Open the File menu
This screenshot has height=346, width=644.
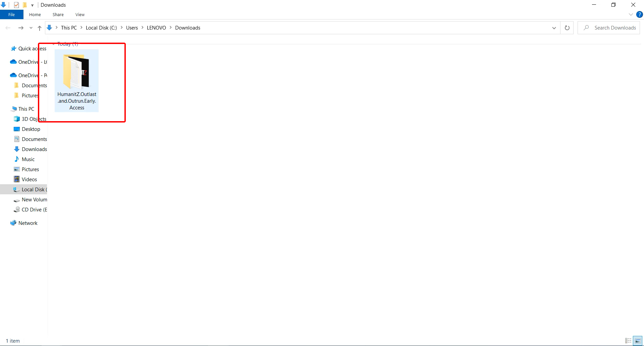pos(11,14)
